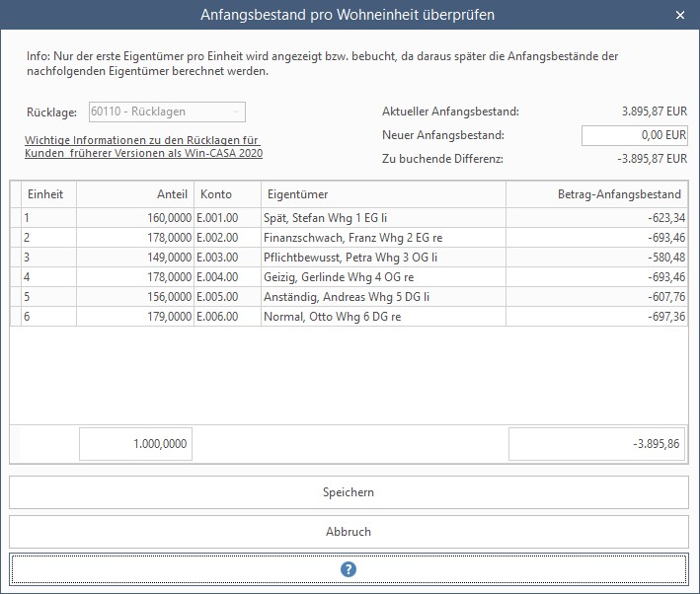Select the Pflichtbewusst, Petra row
700x594 pixels.
click(383, 258)
